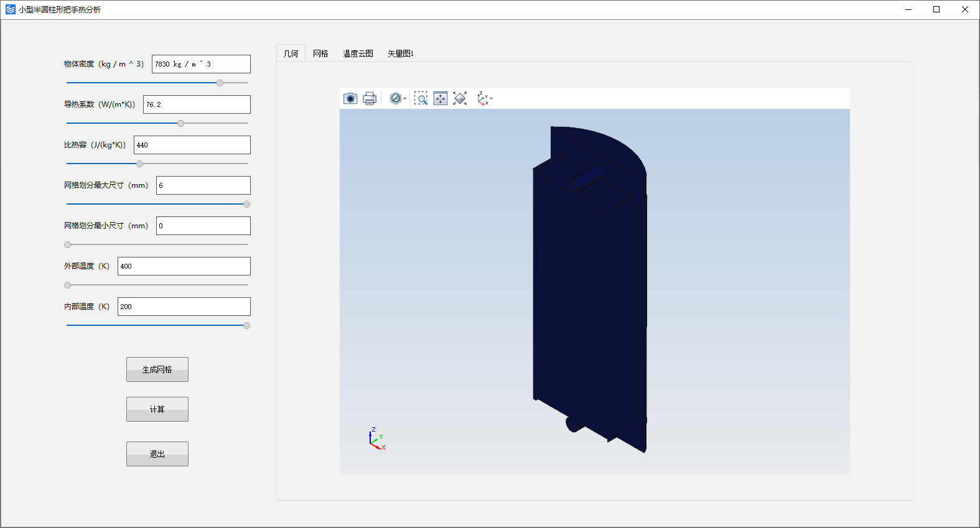Click the 导热系数 input field

[197, 104]
